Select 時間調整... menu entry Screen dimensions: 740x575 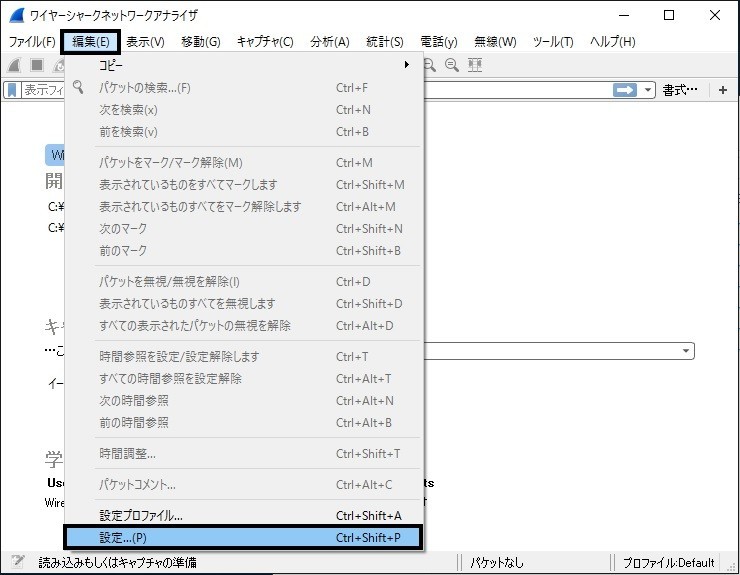[244, 454]
